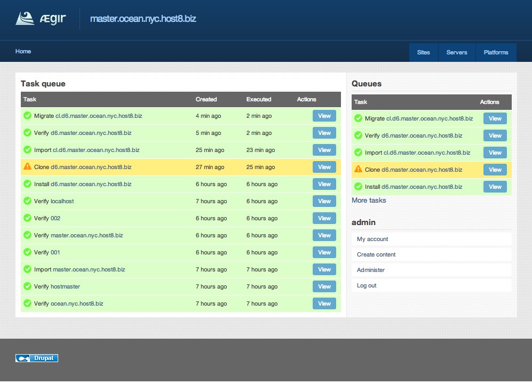Open the Servers tab
Screen dimensions: 532x392
point(457,52)
